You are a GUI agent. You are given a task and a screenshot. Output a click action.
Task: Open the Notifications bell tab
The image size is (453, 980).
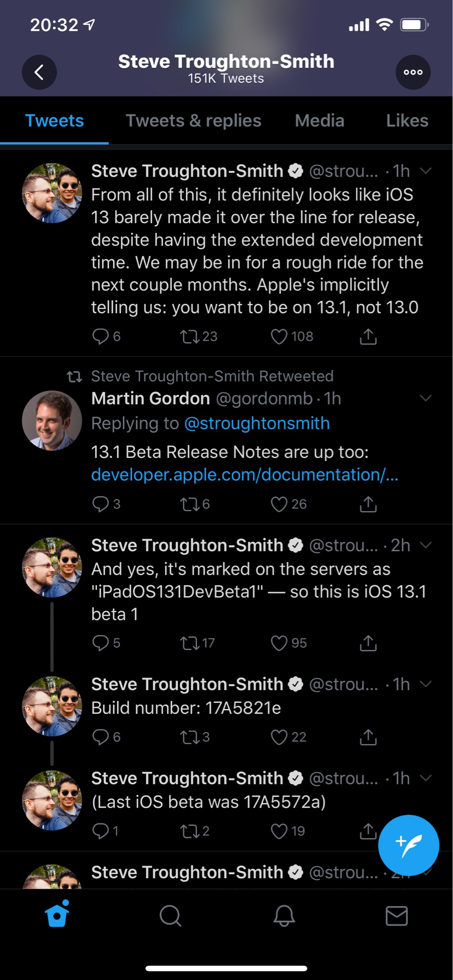point(284,916)
